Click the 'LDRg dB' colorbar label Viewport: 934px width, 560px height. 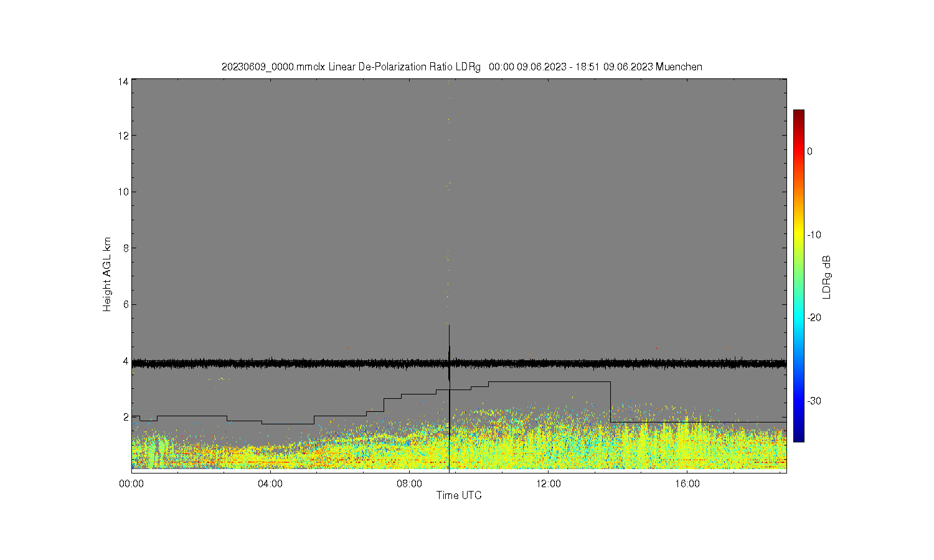(x=827, y=278)
